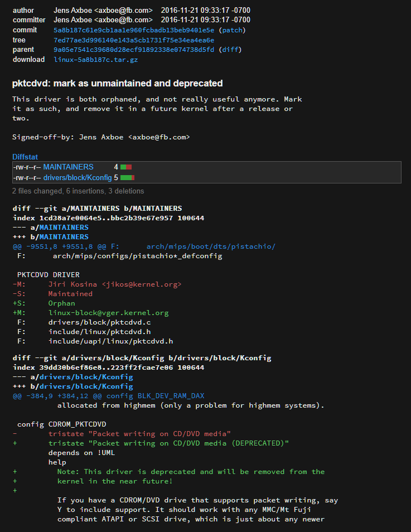Click the commit title 'pktcdvd: mark as unmaintained'
Viewport: 411px width, 532px height.
tap(118, 84)
